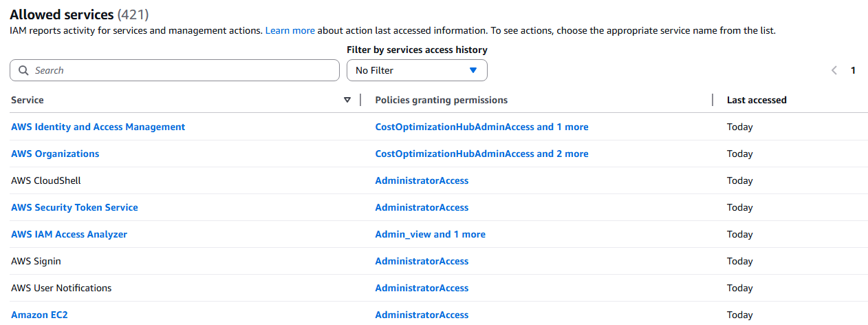Select AWS Security Token Service

point(74,207)
